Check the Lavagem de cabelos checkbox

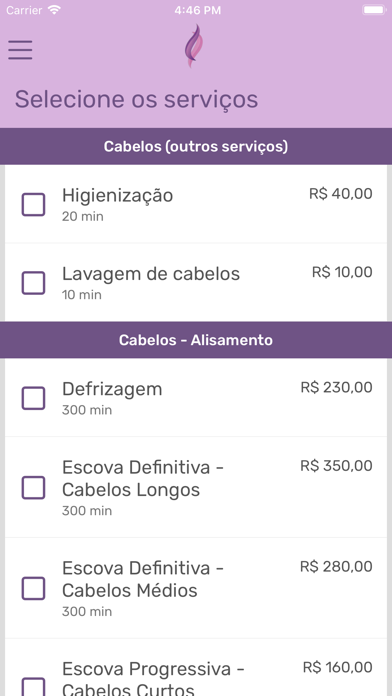point(33,283)
